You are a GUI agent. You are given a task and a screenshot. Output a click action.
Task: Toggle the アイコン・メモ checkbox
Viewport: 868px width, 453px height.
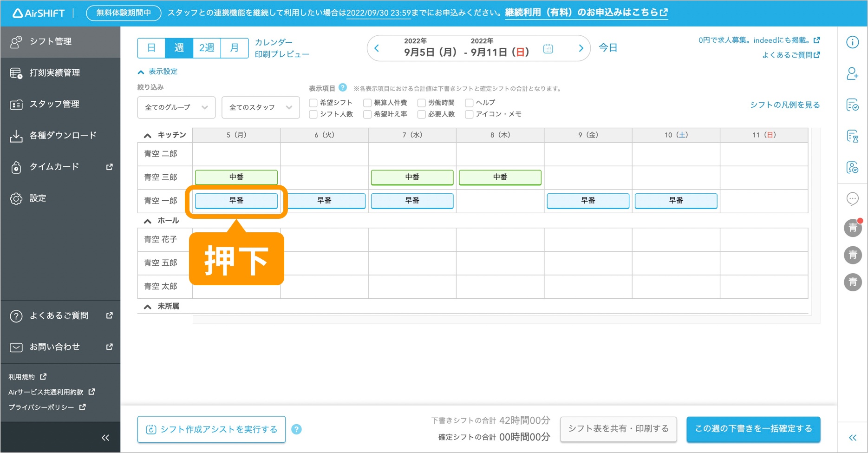tap(469, 114)
